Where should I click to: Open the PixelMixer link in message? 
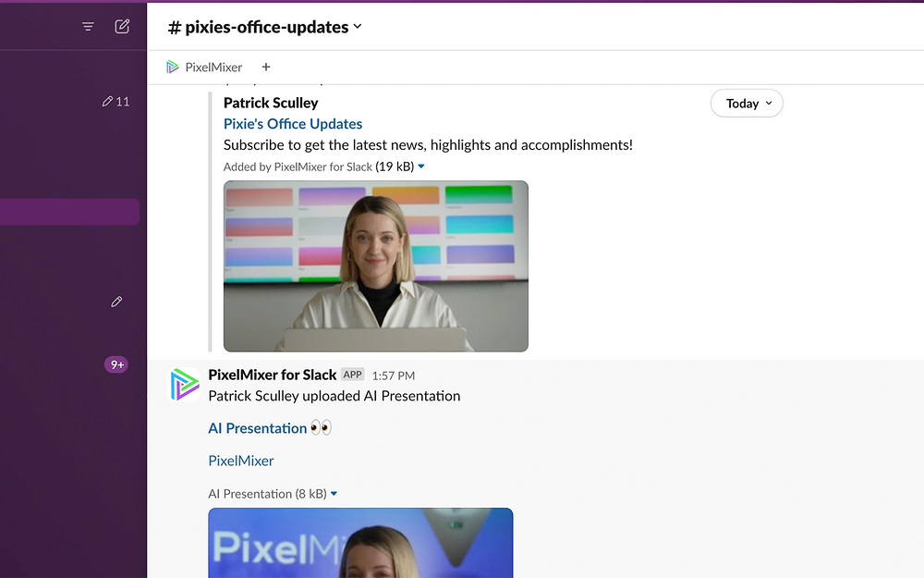(x=241, y=461)
